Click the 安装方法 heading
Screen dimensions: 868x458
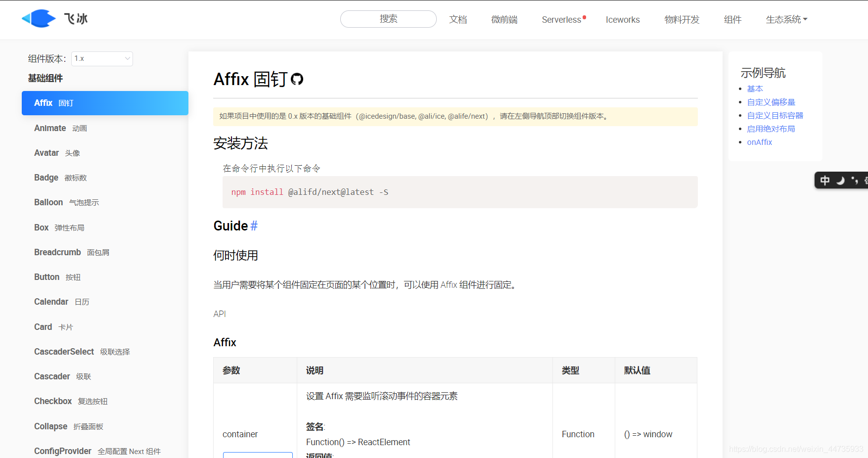pos(240,143)
